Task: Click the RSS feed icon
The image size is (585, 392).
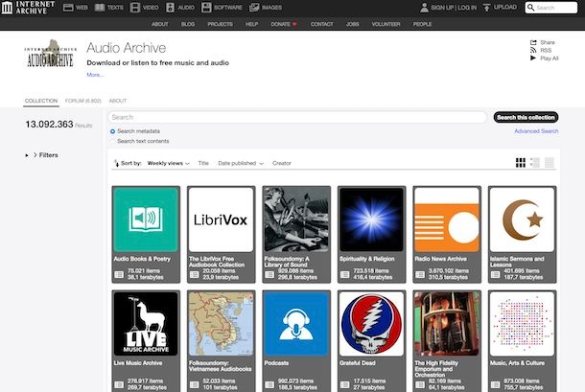Action: (533, 51)
